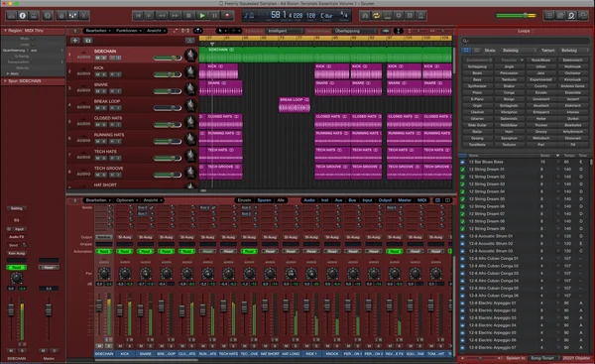Select the Einzeln mixer view mode
595x364 pixels.
[245, 200]
